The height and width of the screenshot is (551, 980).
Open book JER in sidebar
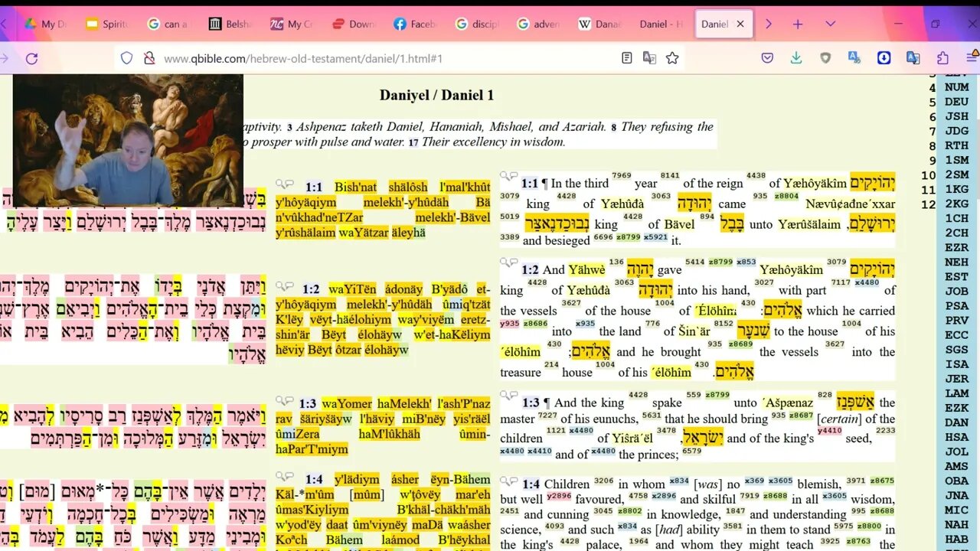(956, 378)
